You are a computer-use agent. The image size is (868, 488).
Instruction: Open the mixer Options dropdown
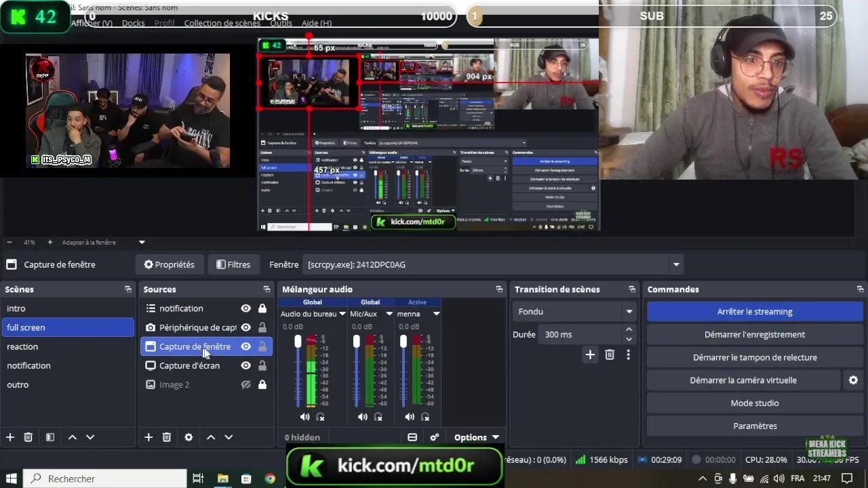click(477, 437)
